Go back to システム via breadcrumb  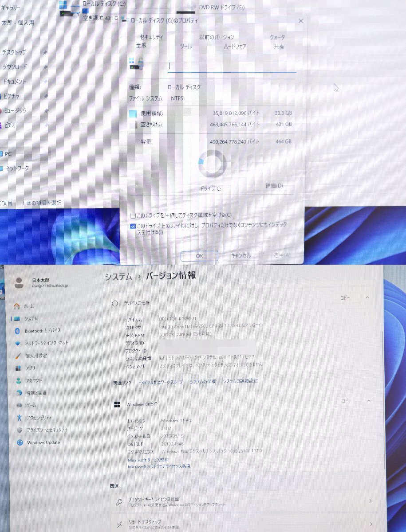coord(118,277)
